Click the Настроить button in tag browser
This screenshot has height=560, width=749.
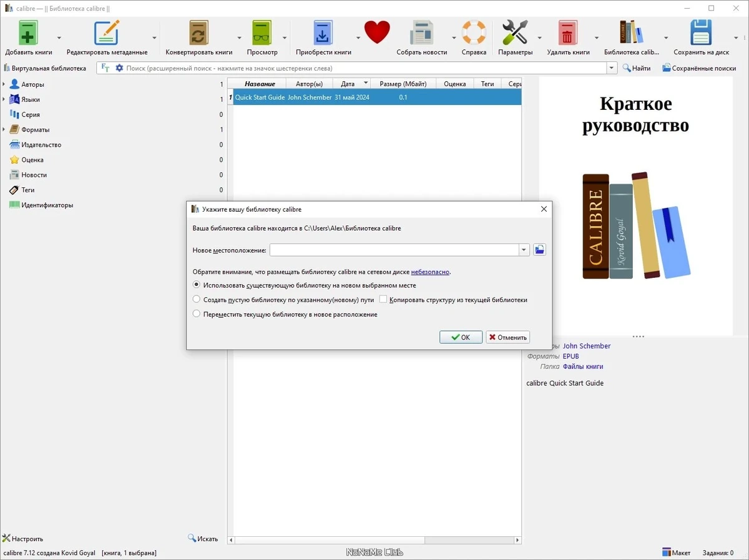(x=23, y=539)
